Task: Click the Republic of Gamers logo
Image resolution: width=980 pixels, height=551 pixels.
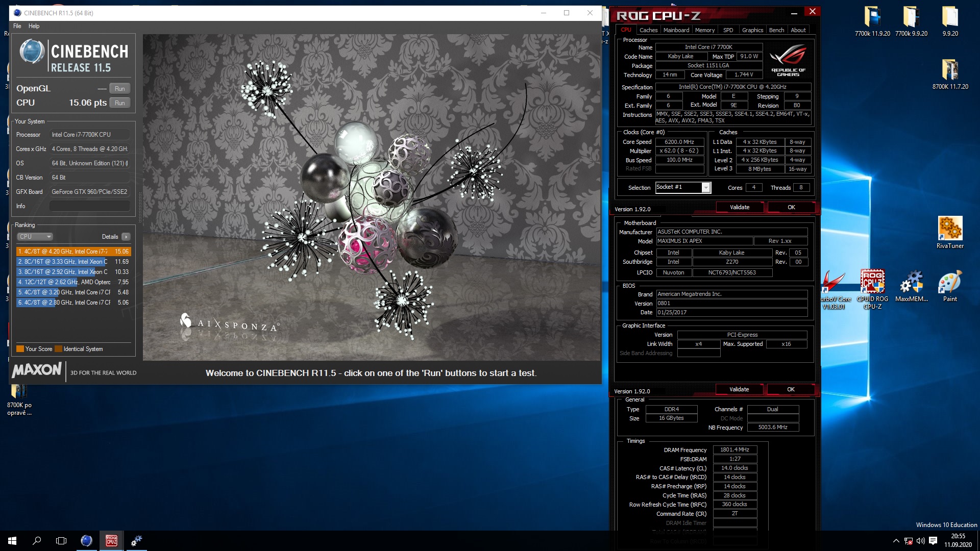Action: (788, 61)
